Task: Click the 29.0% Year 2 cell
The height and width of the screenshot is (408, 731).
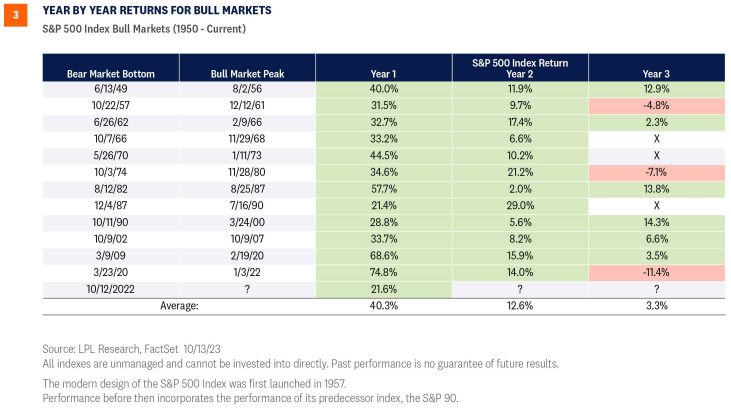Action: tap(519, 204)
